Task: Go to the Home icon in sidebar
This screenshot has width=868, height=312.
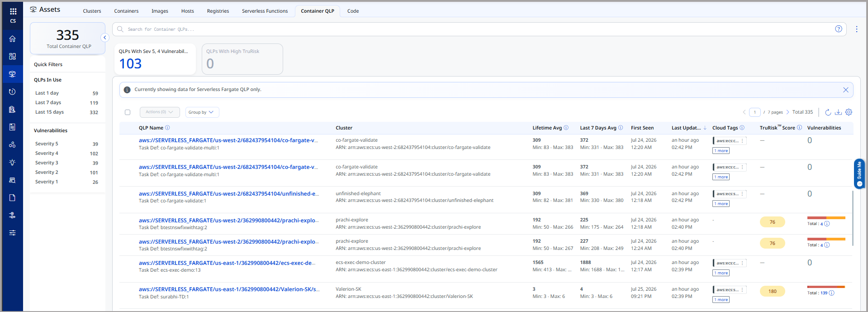Action: click(13, 39)
